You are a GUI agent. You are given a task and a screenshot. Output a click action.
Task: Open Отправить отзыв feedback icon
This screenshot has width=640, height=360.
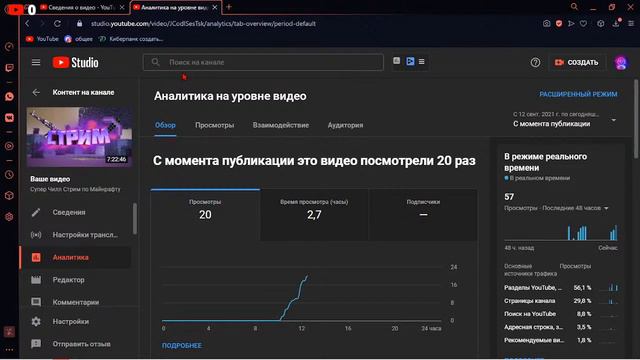click(36, 344)
